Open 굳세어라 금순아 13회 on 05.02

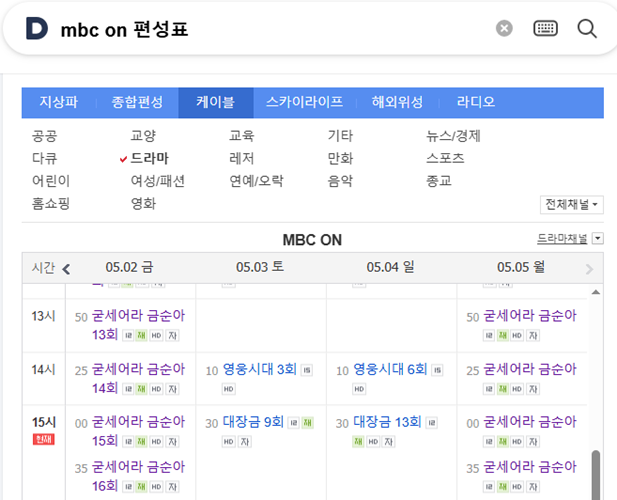pyautogui.click(x=138, y=325)
